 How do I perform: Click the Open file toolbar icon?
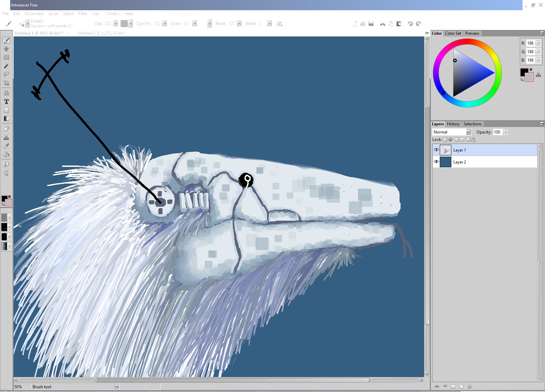(x=363, y=23)
